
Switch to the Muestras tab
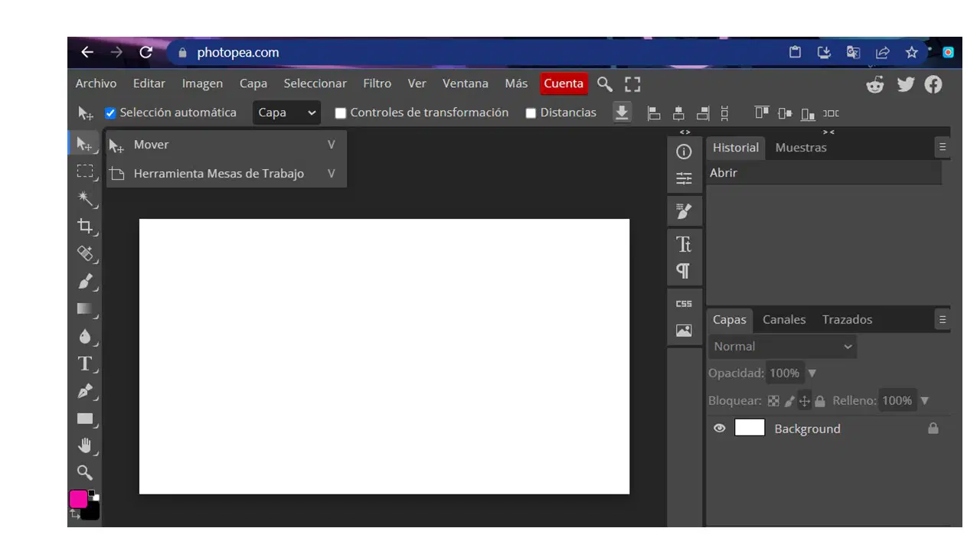pyautogui.click(x=801, y=148)
